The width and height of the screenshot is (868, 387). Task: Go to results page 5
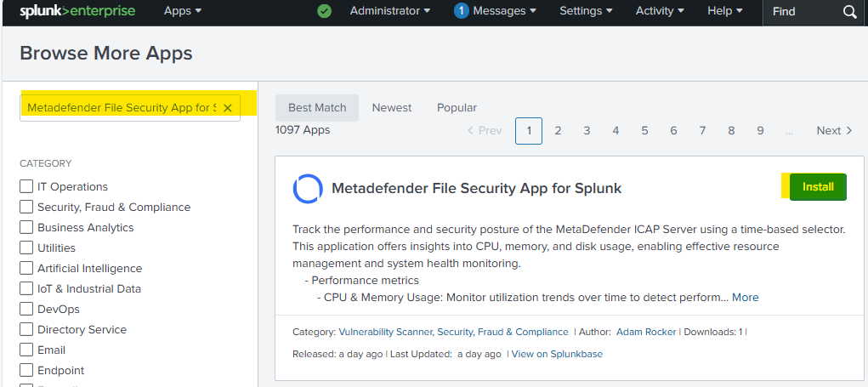tap(645, 131)
